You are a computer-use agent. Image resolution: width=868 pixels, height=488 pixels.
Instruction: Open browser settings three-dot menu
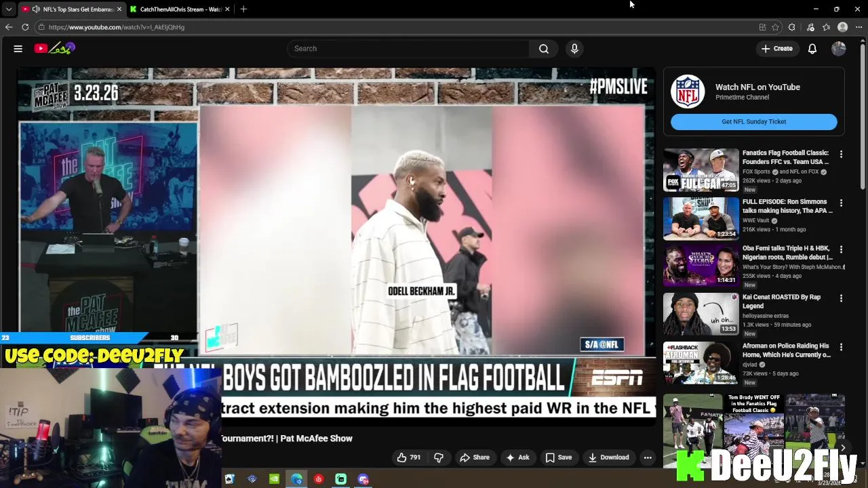coord(859,27)
